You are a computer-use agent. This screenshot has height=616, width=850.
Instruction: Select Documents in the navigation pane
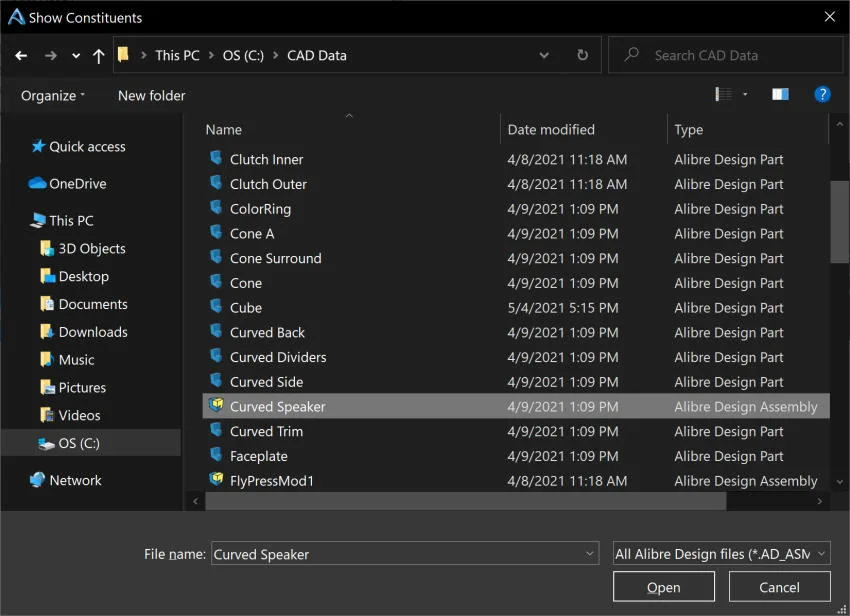point(93,304)
